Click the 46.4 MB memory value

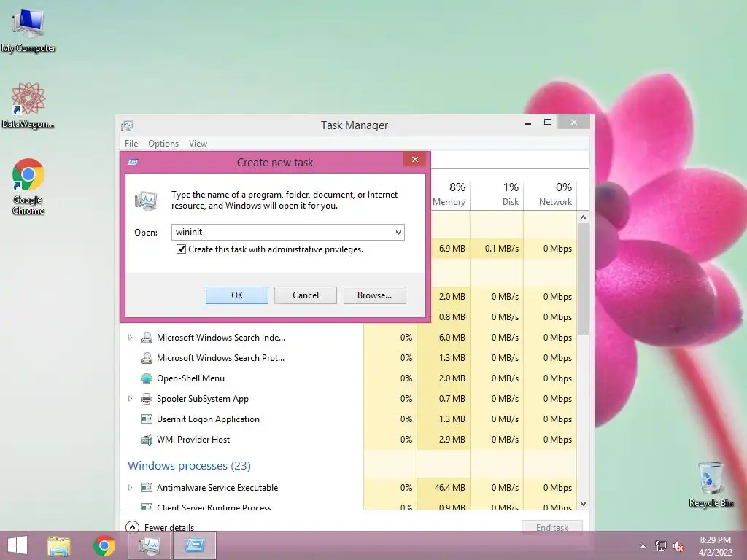pyautogui.click(x=449, y=488)
